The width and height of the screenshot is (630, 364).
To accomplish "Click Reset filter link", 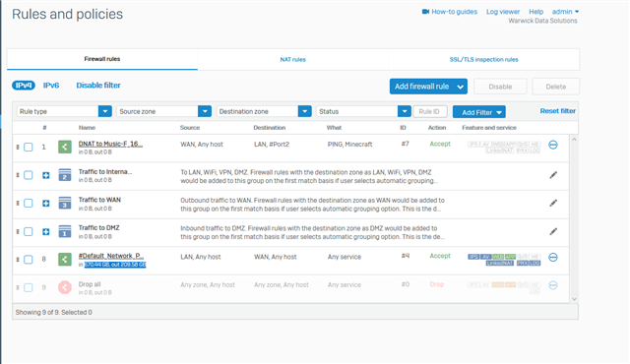I will point(558,111).
